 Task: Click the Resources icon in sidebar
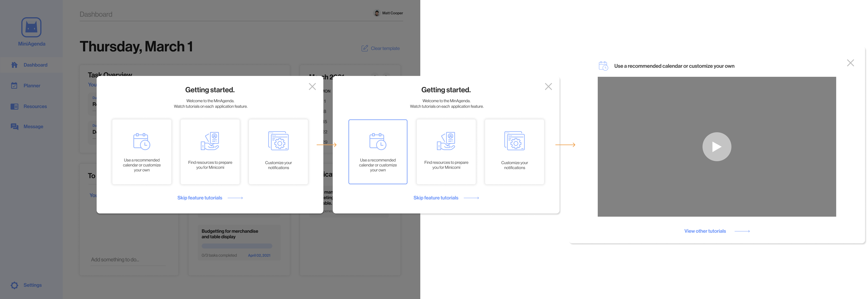[x=14, y=107]
